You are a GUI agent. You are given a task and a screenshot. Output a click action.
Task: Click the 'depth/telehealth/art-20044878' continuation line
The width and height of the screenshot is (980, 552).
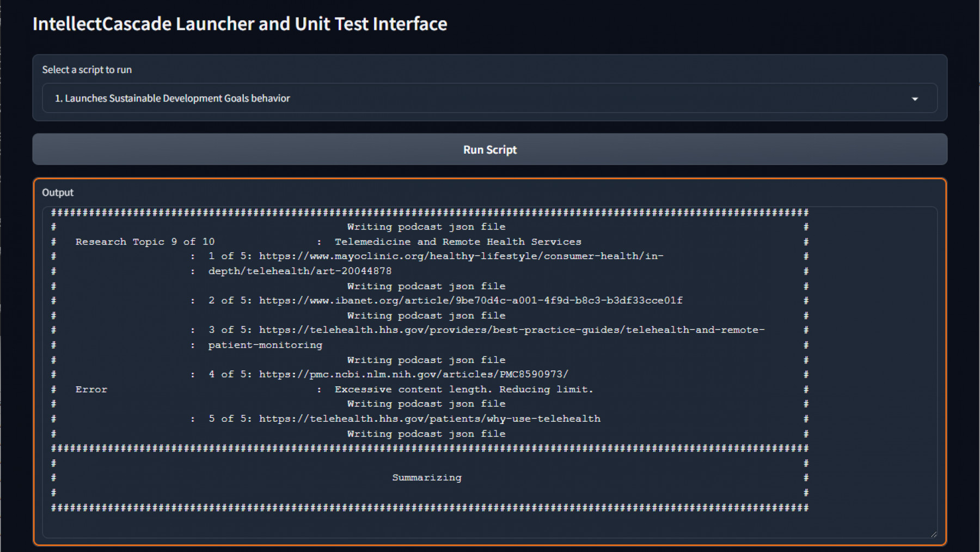coord(299,271)
